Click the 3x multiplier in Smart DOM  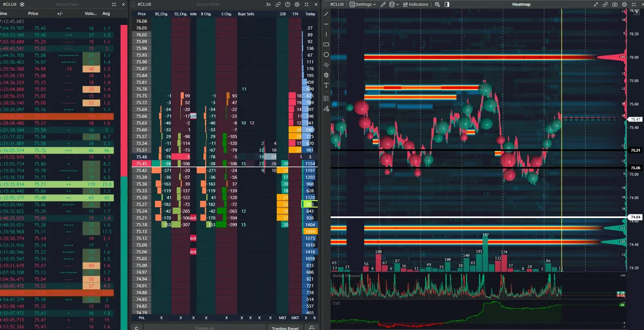point(268,4)
